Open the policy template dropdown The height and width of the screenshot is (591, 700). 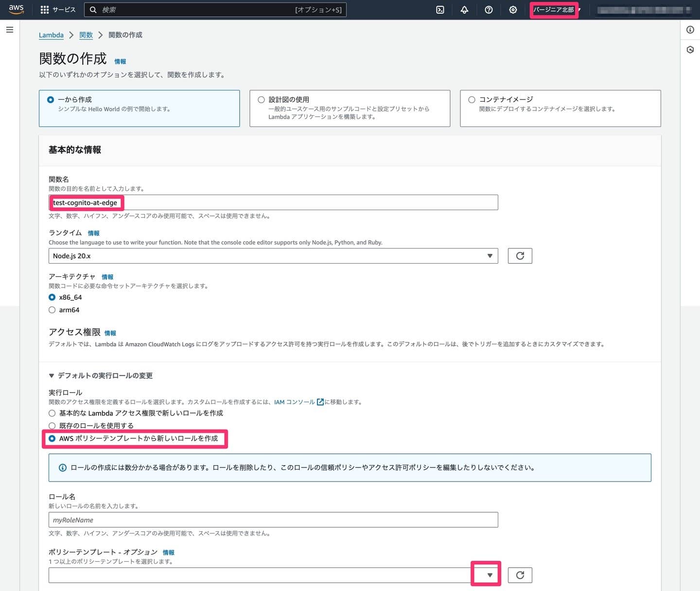273,575
